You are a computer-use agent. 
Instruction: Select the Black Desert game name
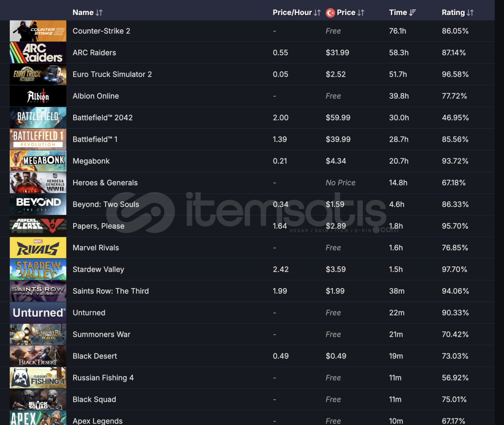(95, 356)
